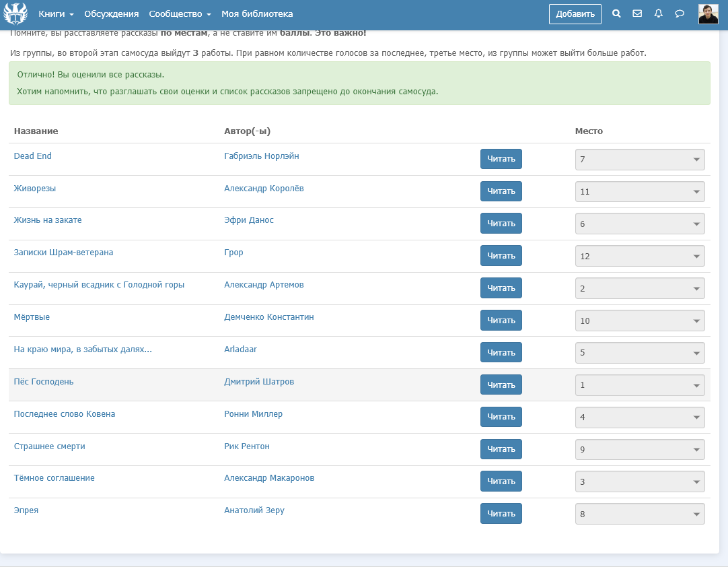Expand the Сообщество menu

coord(180,13)
